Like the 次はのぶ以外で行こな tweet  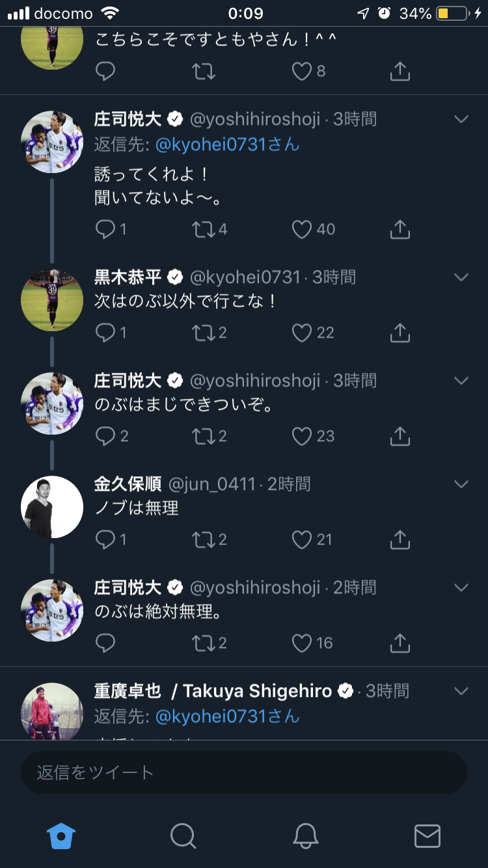pyautogui.click(x=302, y=332)
